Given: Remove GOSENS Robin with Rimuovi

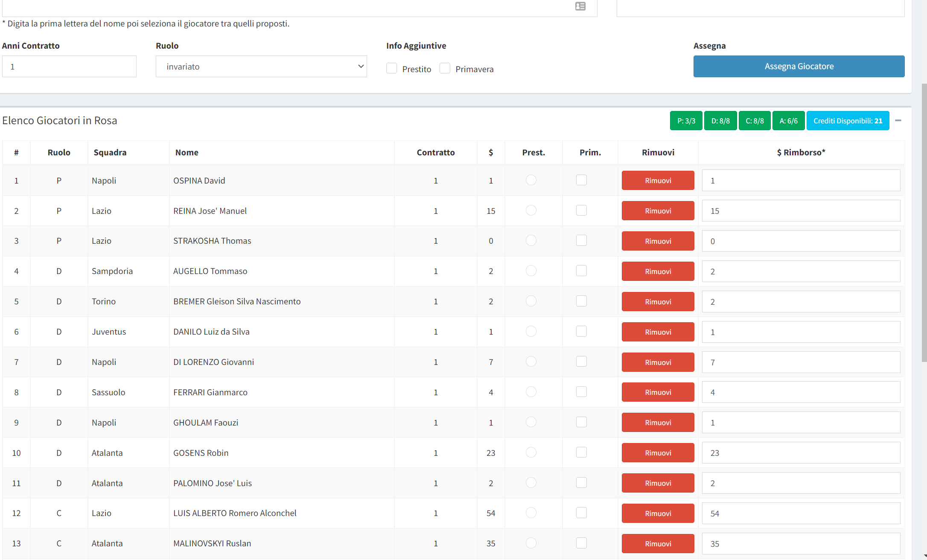Looking at the screenshot, I should point(658,453).
